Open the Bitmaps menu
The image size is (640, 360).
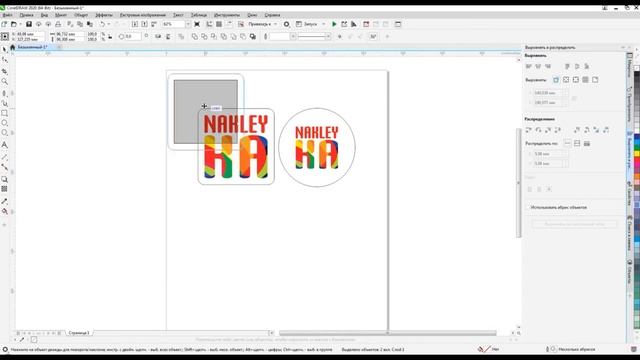pyautogui.click(x=142, y=15)
